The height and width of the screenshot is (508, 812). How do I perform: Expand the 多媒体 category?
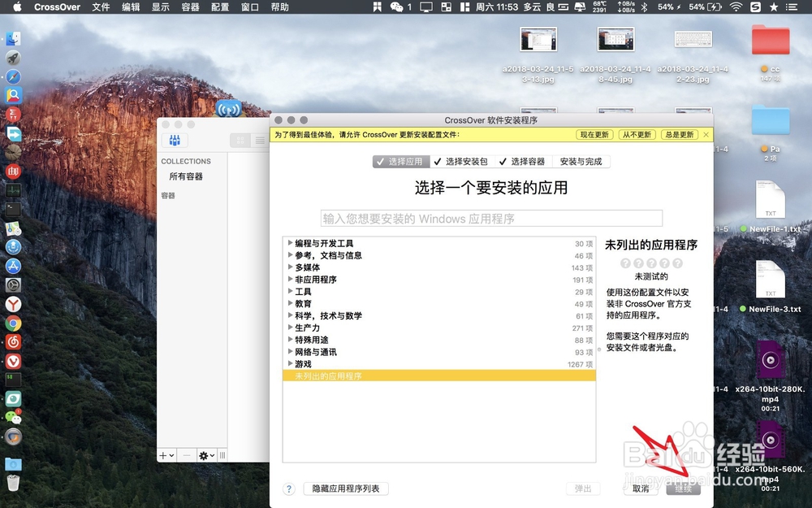pos(291,267)
